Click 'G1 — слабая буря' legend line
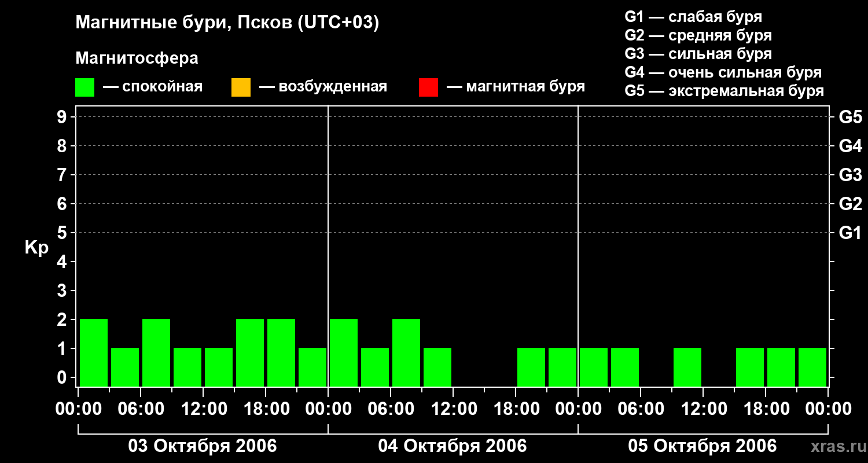 point(693,17)
